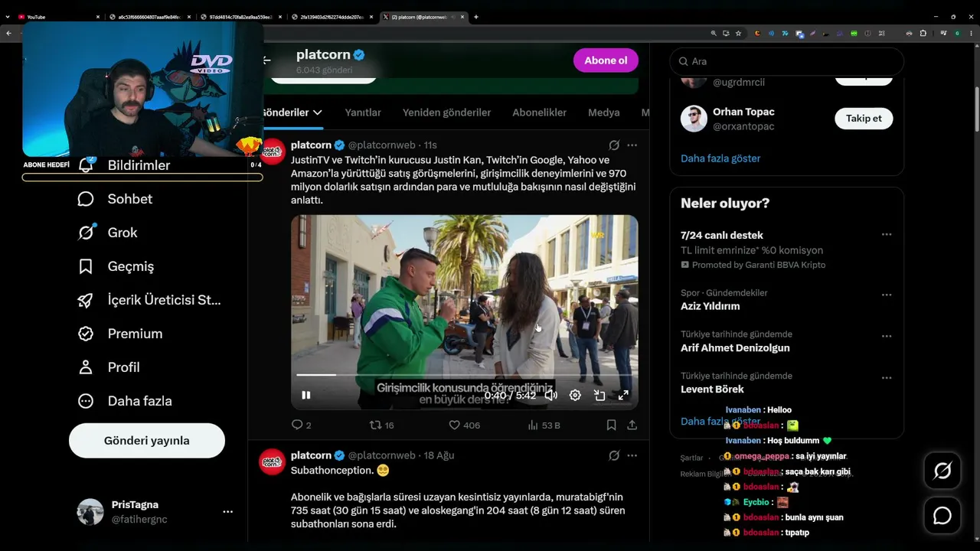Switch to Abonelikler tab
Image resolution: width=980 pixels, height=551 pixels.
pyautogui.click(x=539, y=112)
